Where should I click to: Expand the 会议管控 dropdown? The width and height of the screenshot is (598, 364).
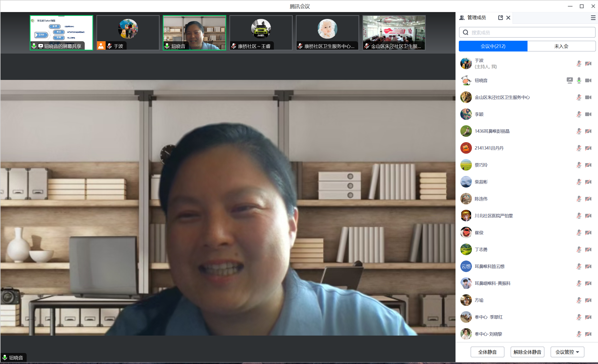coord(567,352)
